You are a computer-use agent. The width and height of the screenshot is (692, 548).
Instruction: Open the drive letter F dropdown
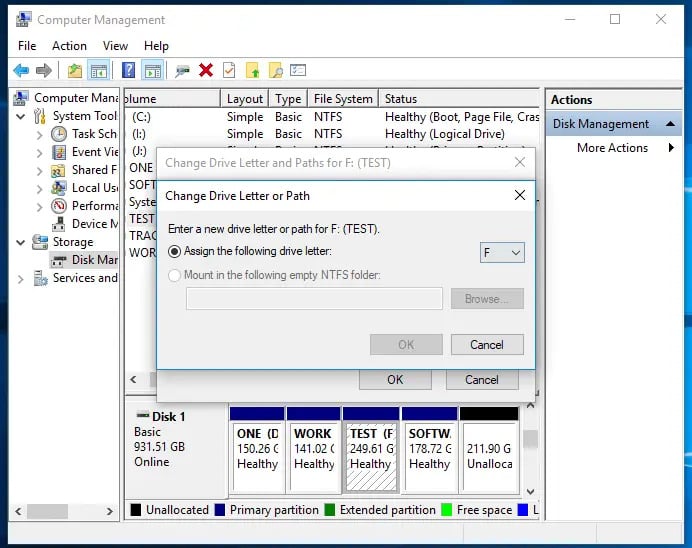tap(502, 252)
